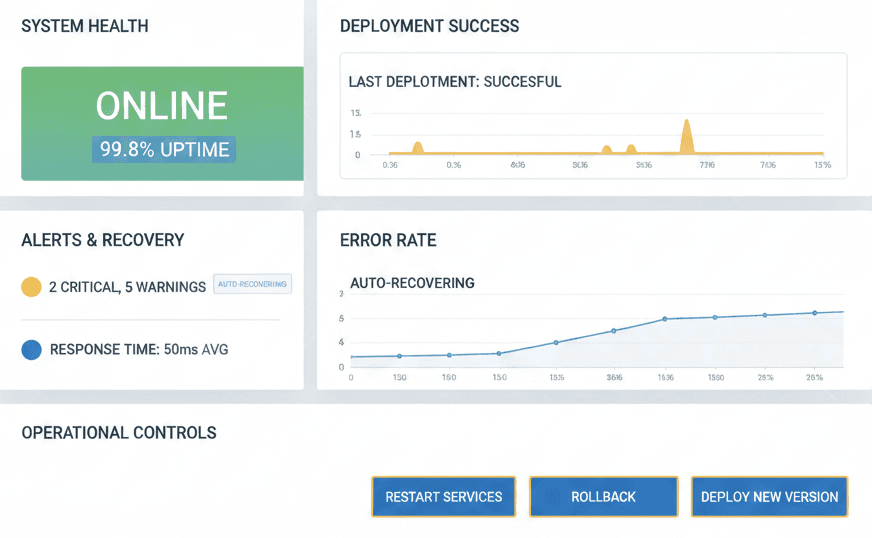
Task: Select the LAST DEPLOYMENT status label
Action: [x=454, y=82]
